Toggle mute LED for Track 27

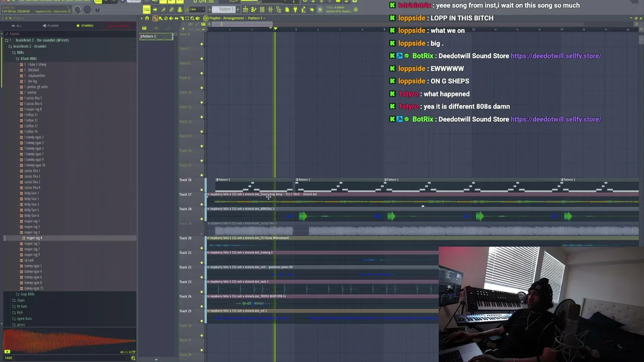tap(202, 350)
